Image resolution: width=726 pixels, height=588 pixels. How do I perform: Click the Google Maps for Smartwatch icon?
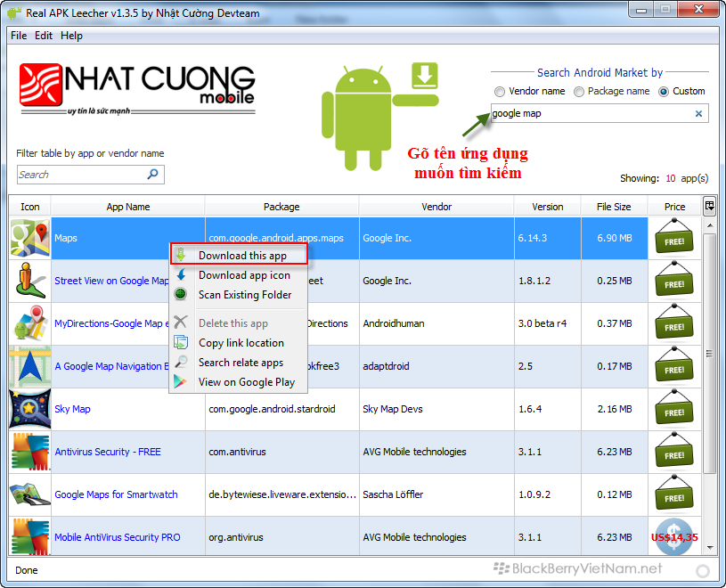click(30, 494)
